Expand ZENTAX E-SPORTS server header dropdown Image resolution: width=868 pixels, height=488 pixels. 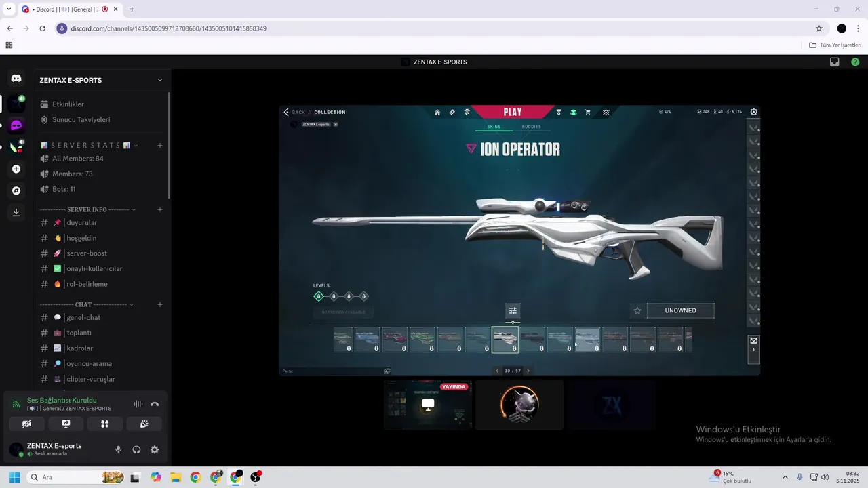pos(160,80)
